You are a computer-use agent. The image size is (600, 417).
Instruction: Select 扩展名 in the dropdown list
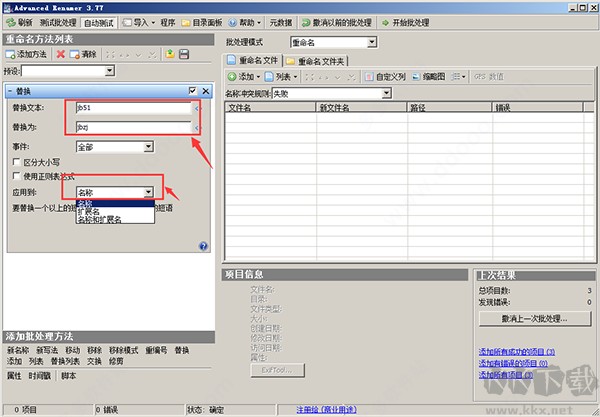pyautogui.click(x=115, y=212)
